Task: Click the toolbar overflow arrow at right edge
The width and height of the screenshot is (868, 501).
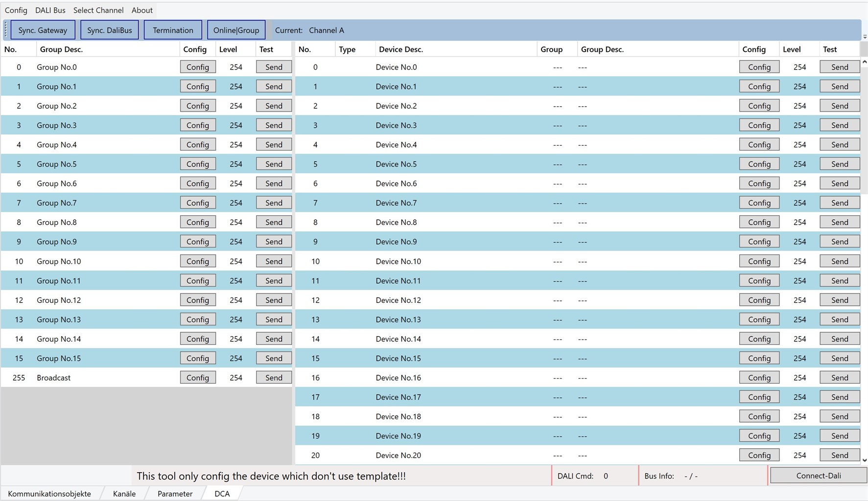Action: click(x=865, y=37)
